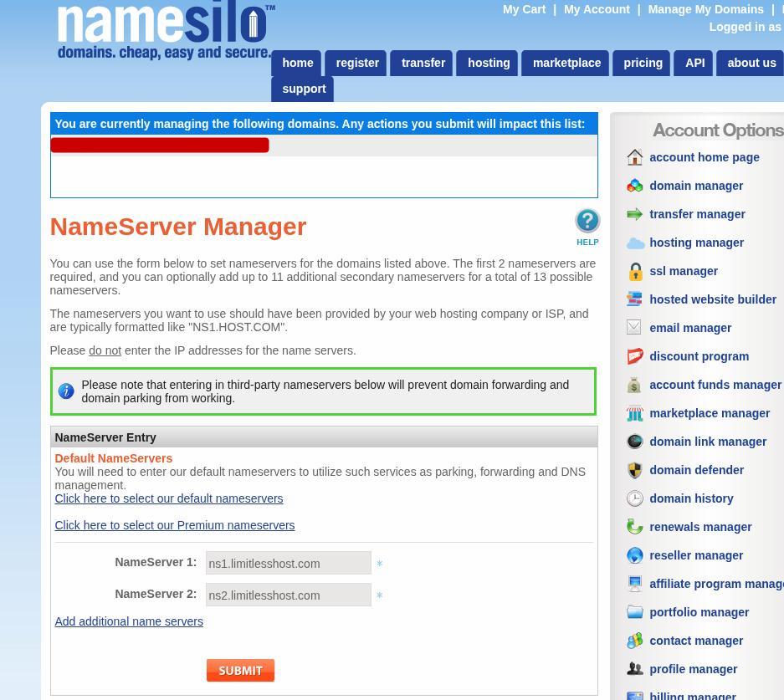Open the marketplace tab
This screenshot has width=784, height=700.
(566, 63)
